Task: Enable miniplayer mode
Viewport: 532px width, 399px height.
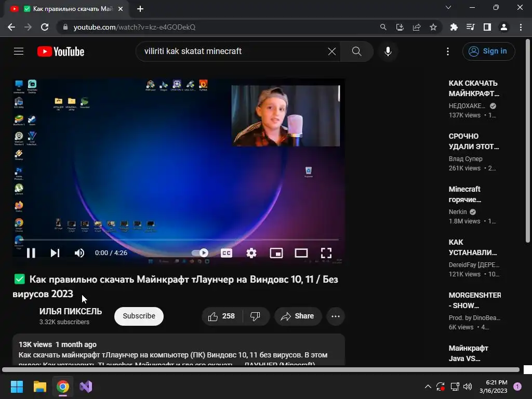Action: pyautogui.click(x=276, y=253)
